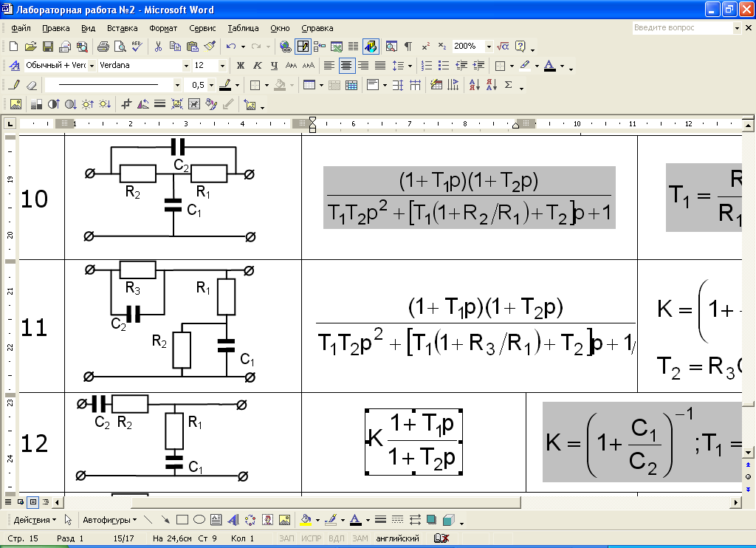Open the Формат menu
Image resolution: width=756 pixels, height=548 pixels.
click(x=163, y=28)
